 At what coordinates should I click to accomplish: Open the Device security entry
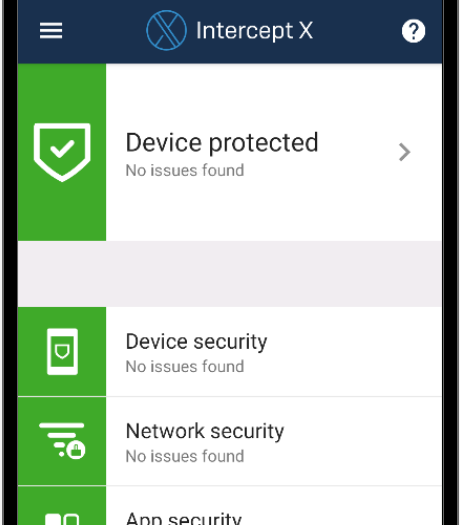(x=230, y=352)
